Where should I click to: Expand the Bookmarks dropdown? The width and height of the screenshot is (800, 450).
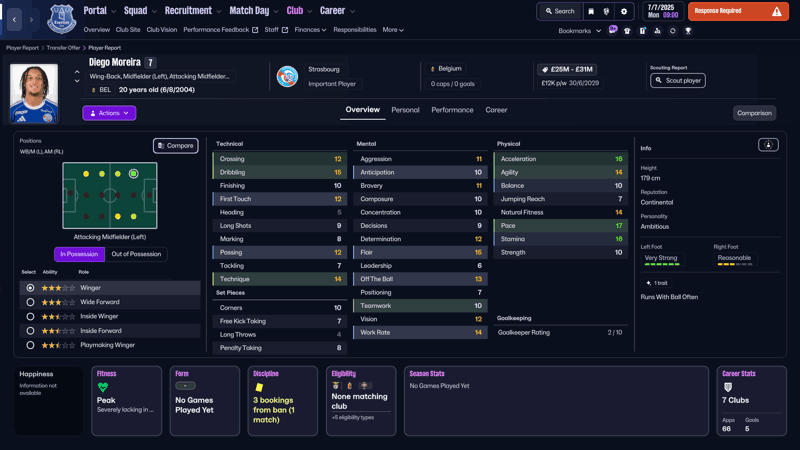580,31
